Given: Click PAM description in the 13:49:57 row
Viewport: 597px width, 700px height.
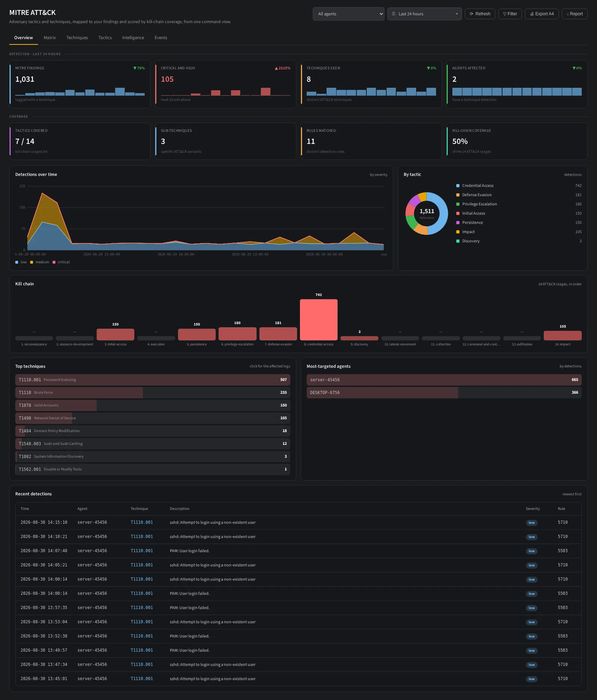Looking at the screenshot, I should [x=190, y=650].
